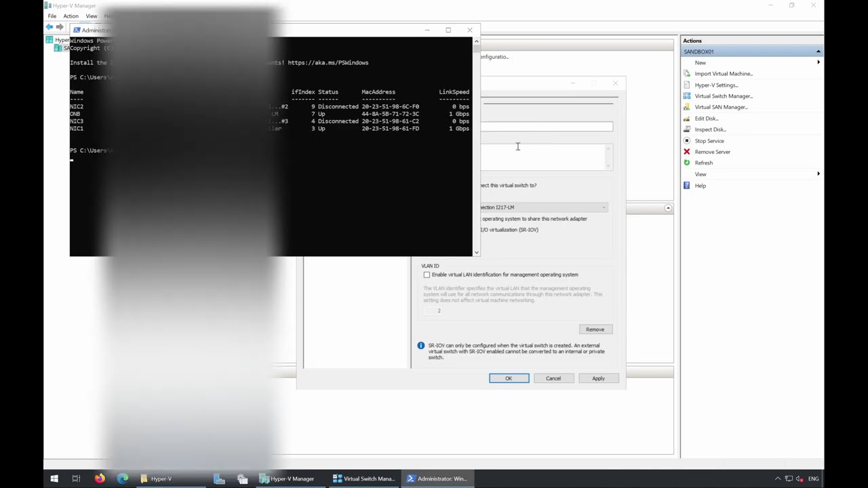
Task: Show hidden system tray icons
Action: [x=778, y=479]
